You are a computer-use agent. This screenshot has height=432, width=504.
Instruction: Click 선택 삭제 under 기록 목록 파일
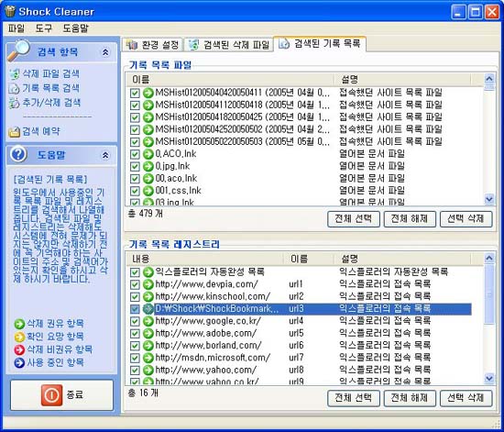[x=466, y=219]
